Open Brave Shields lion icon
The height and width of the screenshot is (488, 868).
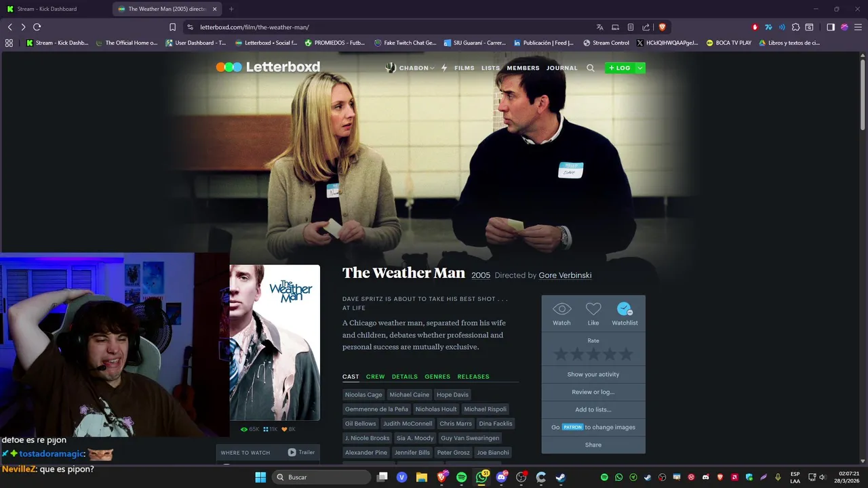(662, 27)
